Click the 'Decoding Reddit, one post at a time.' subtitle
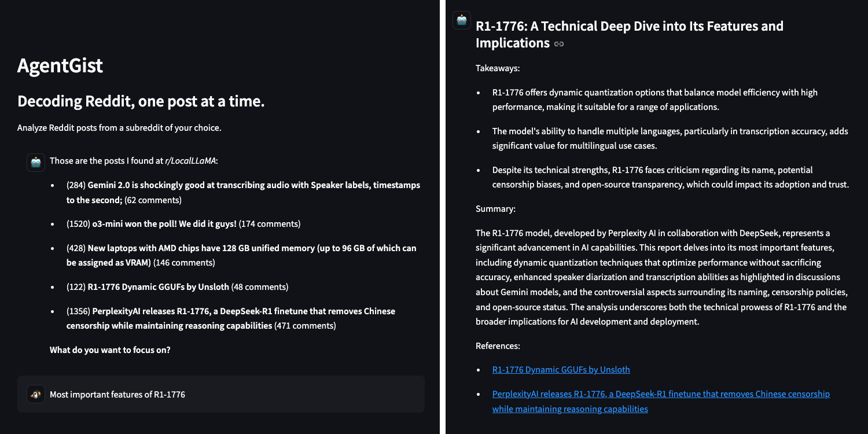Viewport: 868px width, 434px height. (141, 101)
